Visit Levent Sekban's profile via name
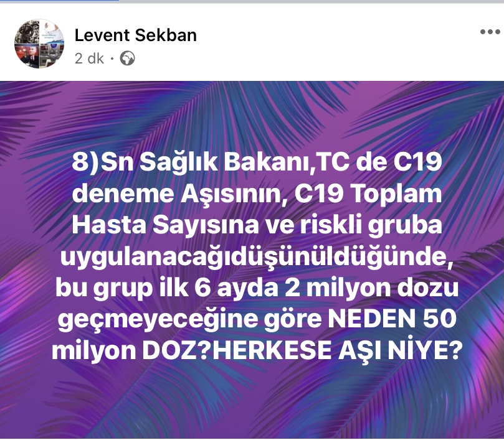 pos(135,35)
